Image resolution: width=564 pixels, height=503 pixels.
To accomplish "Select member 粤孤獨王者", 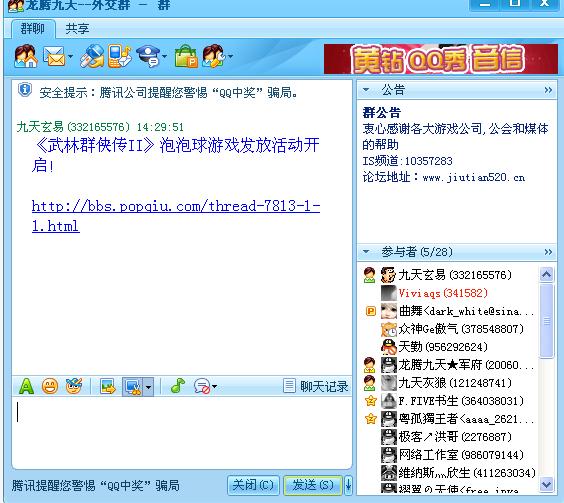I will [449, 419].
